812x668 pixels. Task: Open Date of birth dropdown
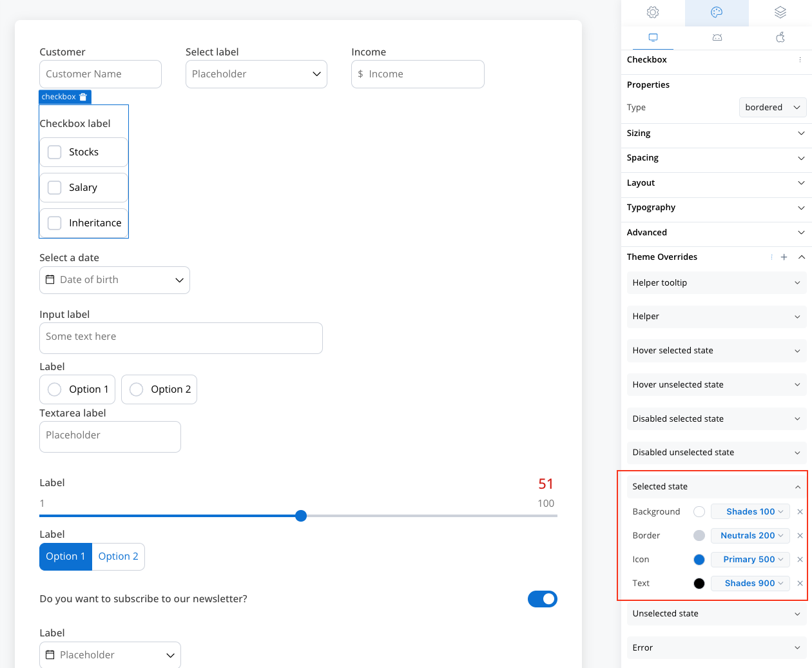tap(115, 280)
